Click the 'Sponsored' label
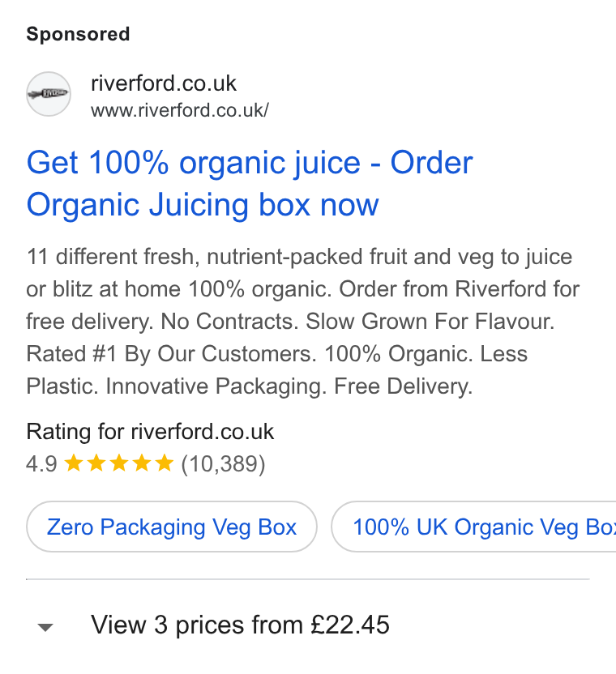 (78, 34)
